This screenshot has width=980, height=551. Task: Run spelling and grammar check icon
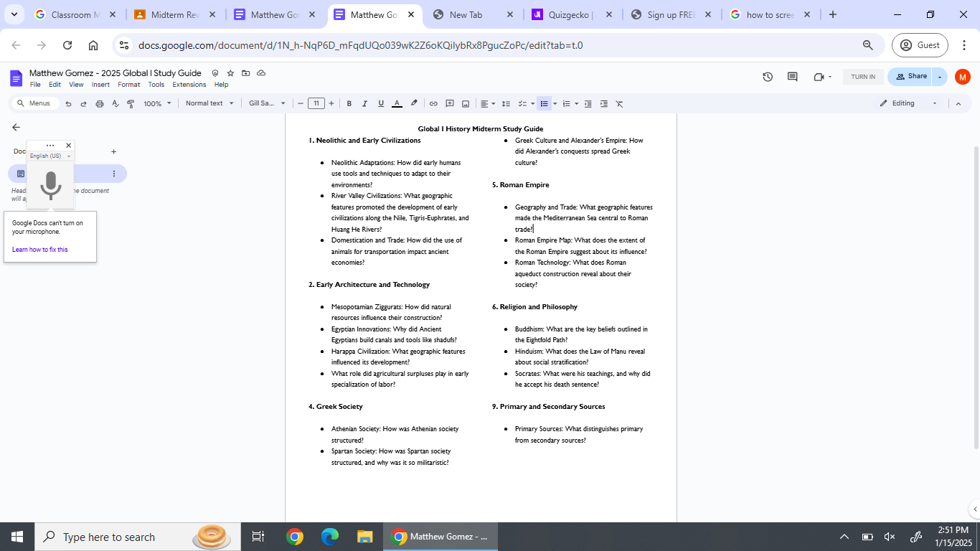(x=115, y=103)
